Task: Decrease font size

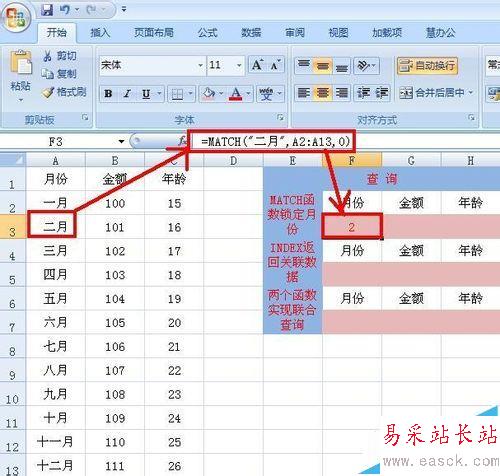Action: 276,65
